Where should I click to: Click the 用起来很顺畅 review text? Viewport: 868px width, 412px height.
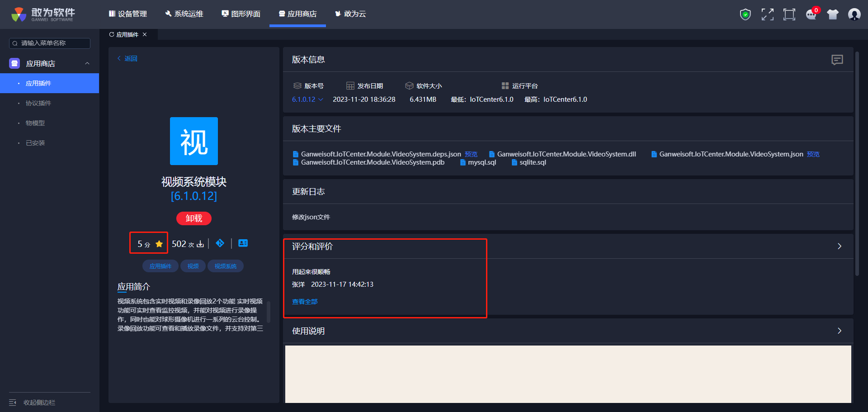[311, 272]
